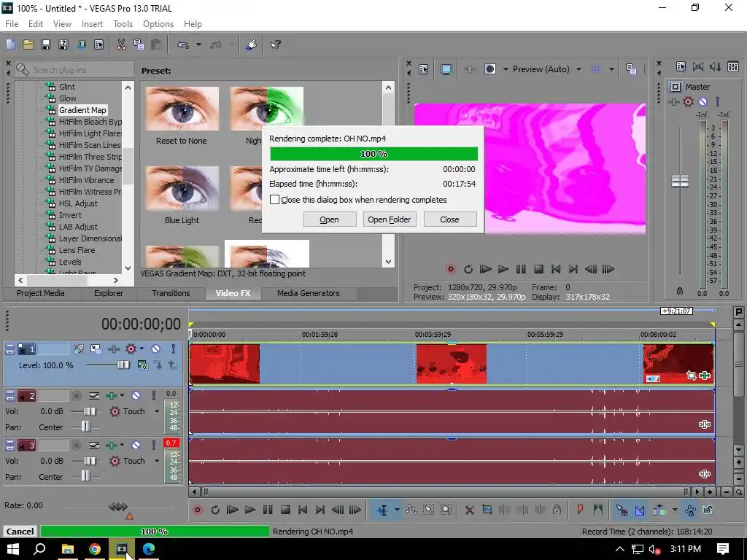Screen dimensions: 747x560
Task: Click transport bar Go to End button
Action: 320,510
